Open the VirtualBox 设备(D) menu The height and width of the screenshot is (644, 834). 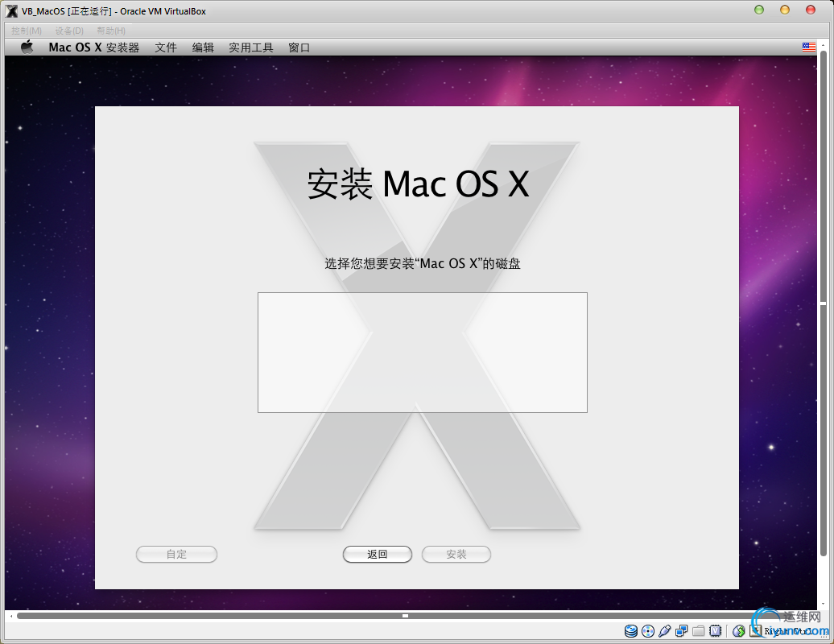[69, 31]
